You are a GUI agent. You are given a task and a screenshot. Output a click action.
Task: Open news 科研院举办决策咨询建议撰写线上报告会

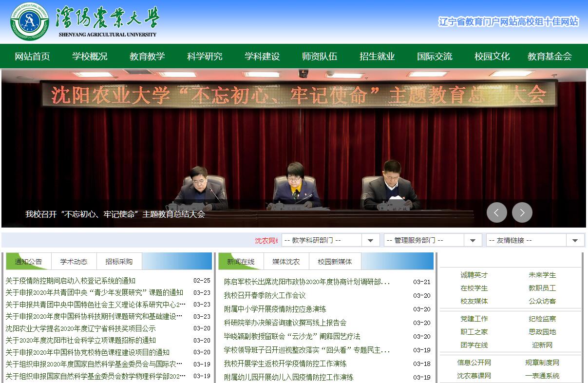point(285,323)
